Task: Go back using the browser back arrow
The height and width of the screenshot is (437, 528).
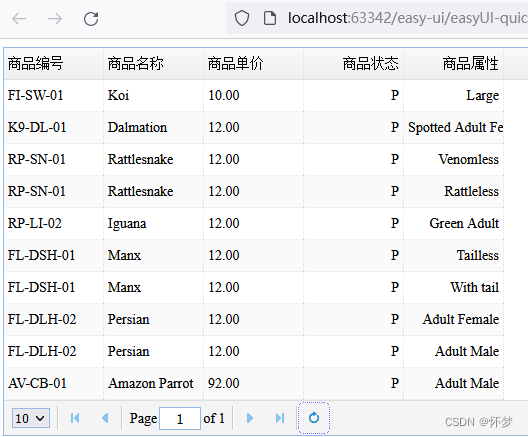Action: (x=19, y=19)
